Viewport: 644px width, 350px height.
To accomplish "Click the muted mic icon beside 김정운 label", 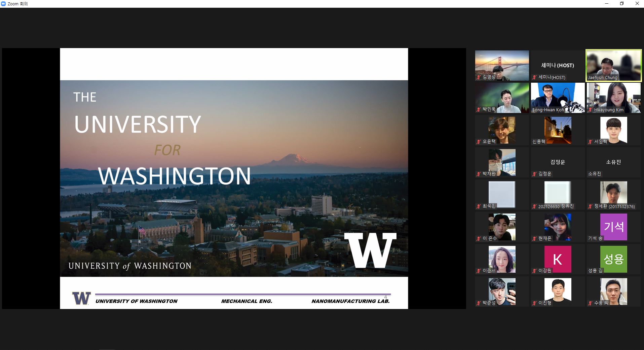I will [534, 174].
